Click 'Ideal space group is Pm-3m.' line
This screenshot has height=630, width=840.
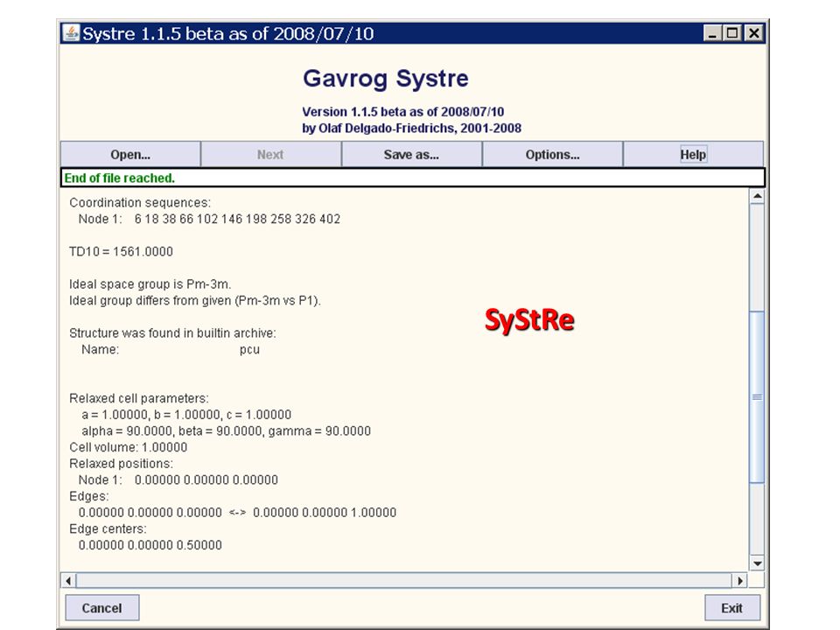(x=150, y=284)
